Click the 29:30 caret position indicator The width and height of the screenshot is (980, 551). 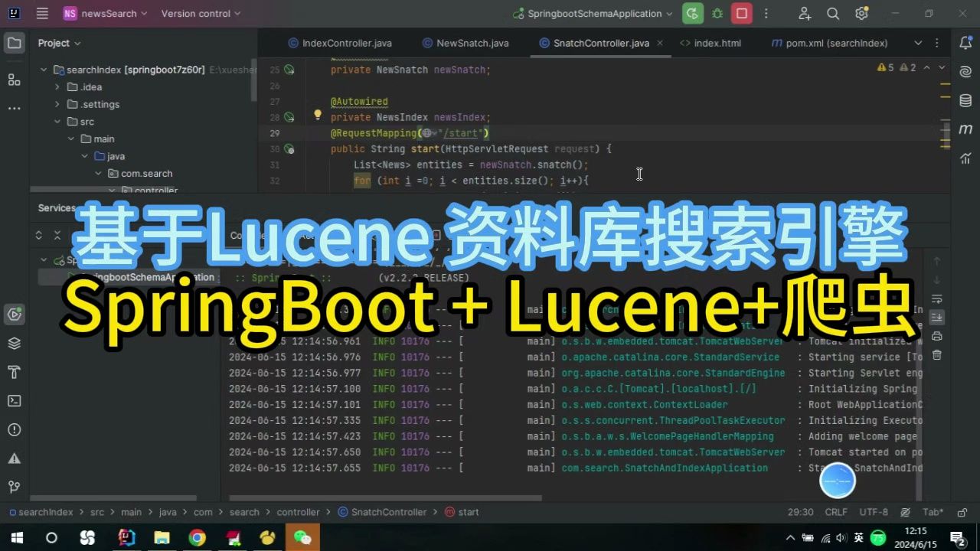pyautogui.click(x=800, y=513)
